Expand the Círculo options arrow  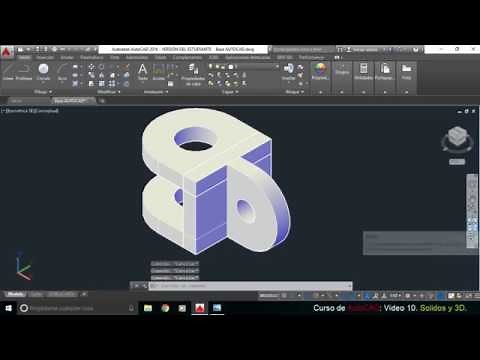coord(43,82)
